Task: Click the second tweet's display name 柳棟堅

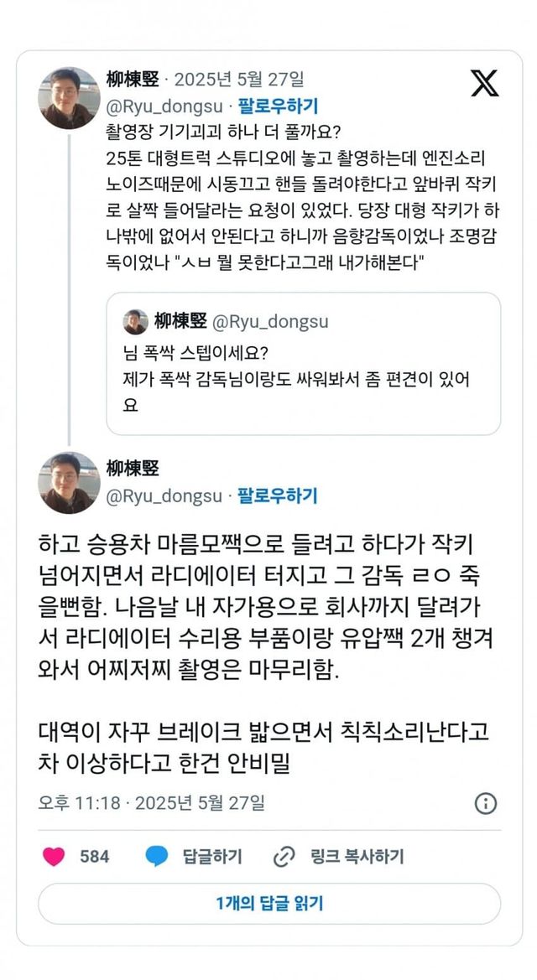Action: (x=133, y=468)
